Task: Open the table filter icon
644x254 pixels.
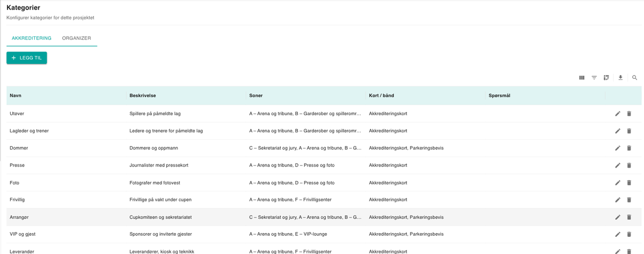Action: (x=594, y=78)
